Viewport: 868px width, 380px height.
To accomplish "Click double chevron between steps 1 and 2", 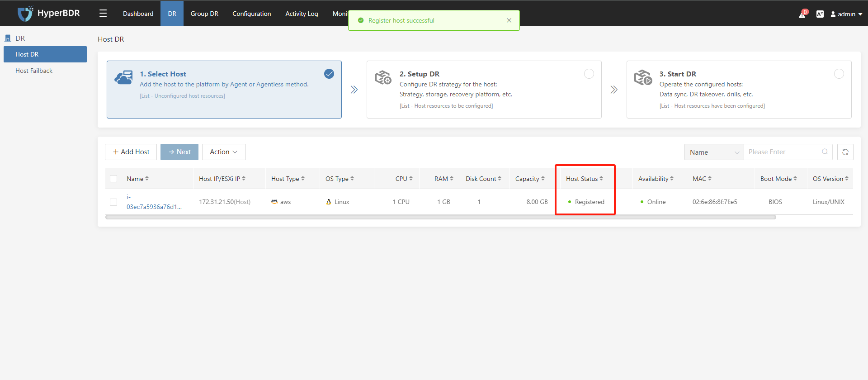I will tap(354, 90).
